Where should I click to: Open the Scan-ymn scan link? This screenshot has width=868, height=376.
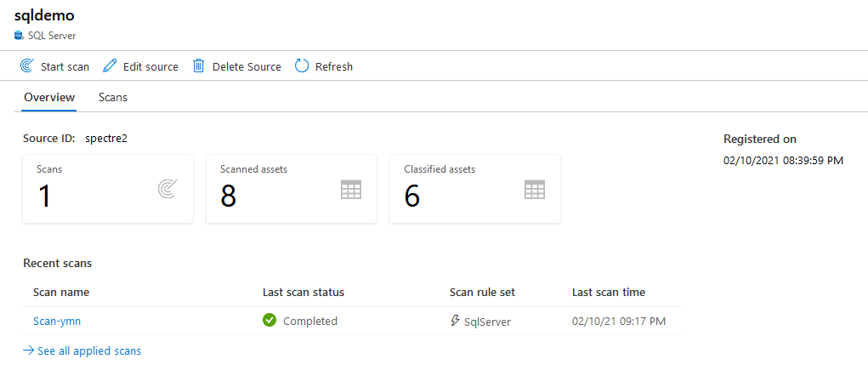click(57, 321)
